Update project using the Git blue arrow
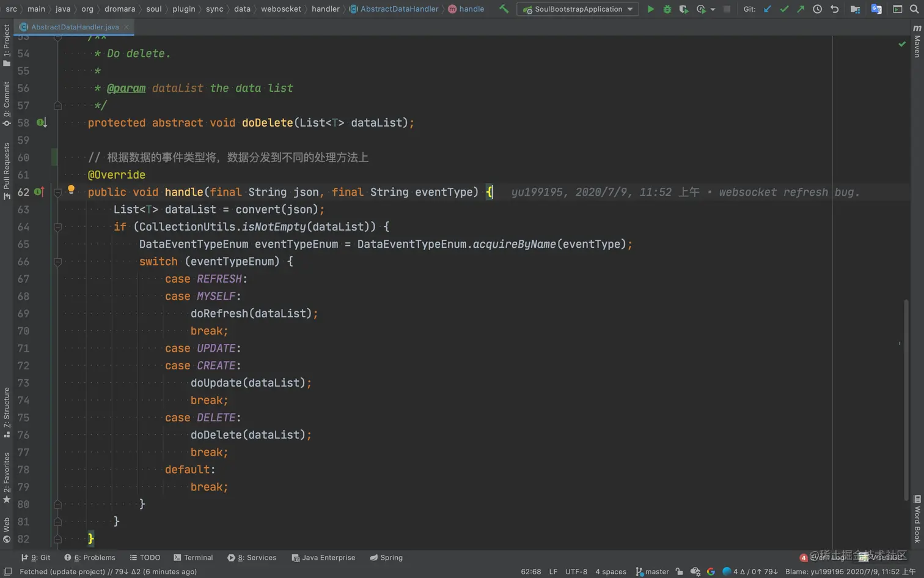 click(x=768, y=9)
